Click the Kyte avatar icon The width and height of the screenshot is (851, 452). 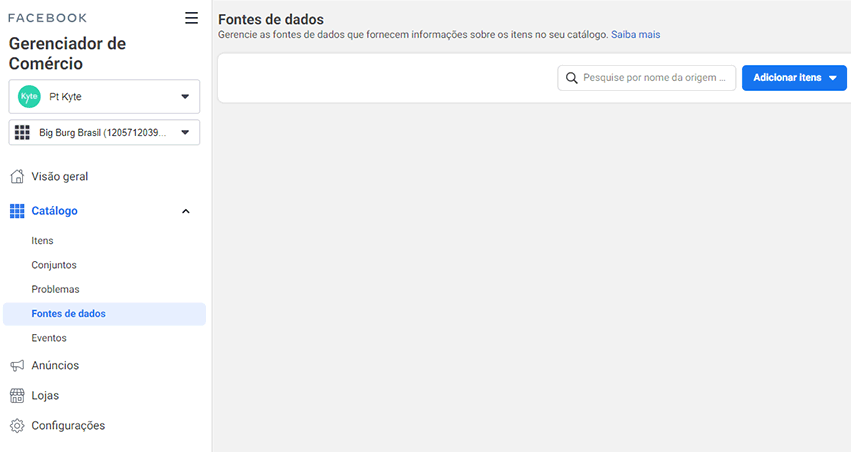coord(29,97)
